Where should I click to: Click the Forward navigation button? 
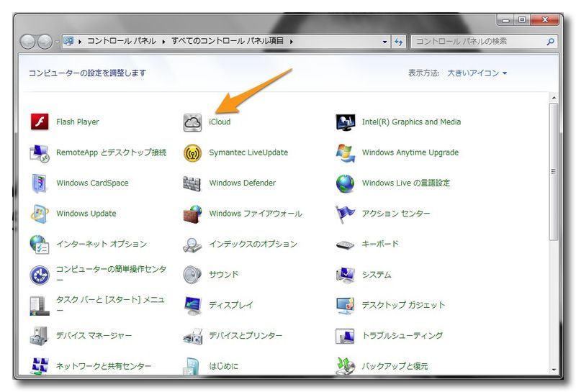point(45,42)
